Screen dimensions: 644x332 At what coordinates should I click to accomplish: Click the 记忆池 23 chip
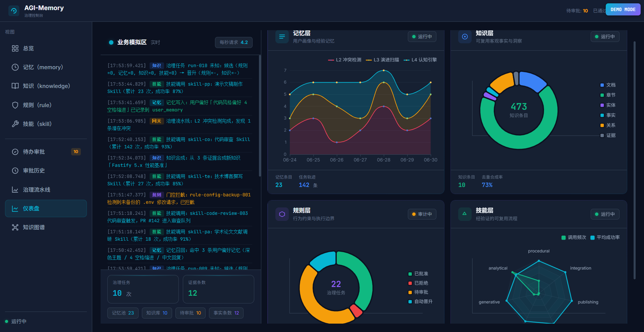coord(123,313)
